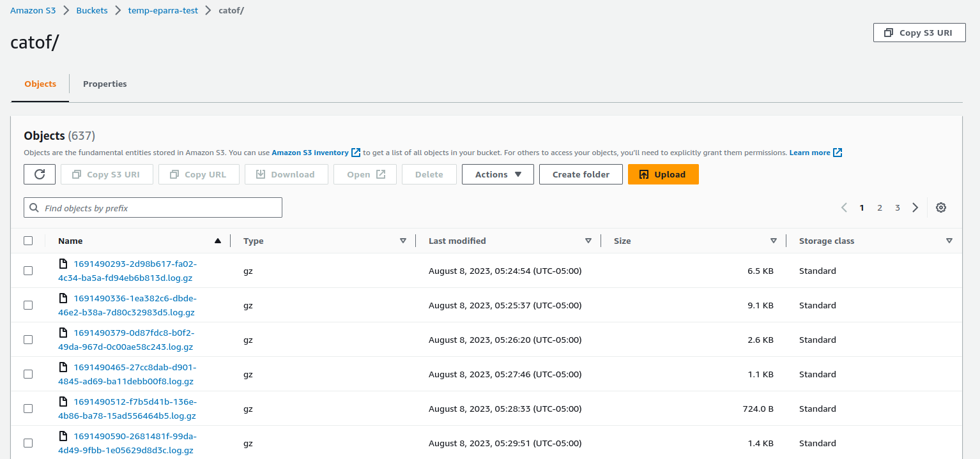Sort by Size column arrow
Viewport: 980px width, 459px height.
773,241
